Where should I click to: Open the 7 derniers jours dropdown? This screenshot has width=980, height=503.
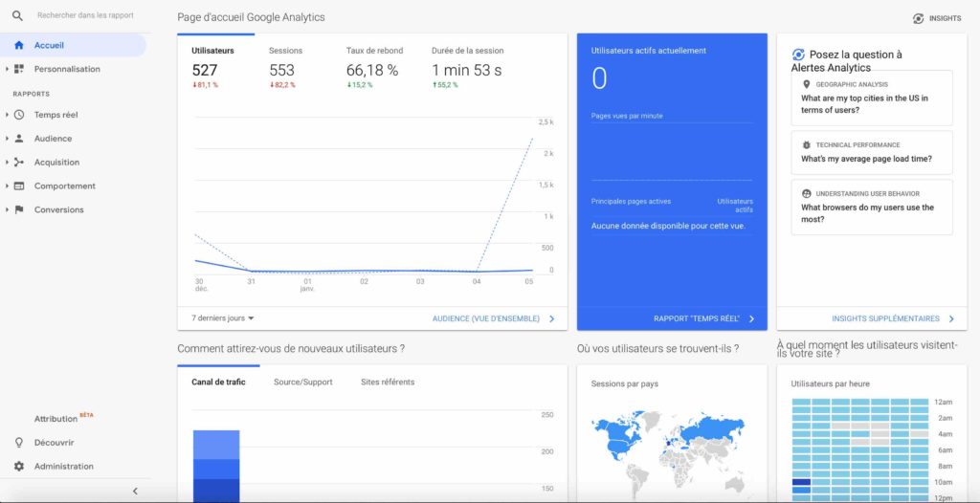pos(222,318)
